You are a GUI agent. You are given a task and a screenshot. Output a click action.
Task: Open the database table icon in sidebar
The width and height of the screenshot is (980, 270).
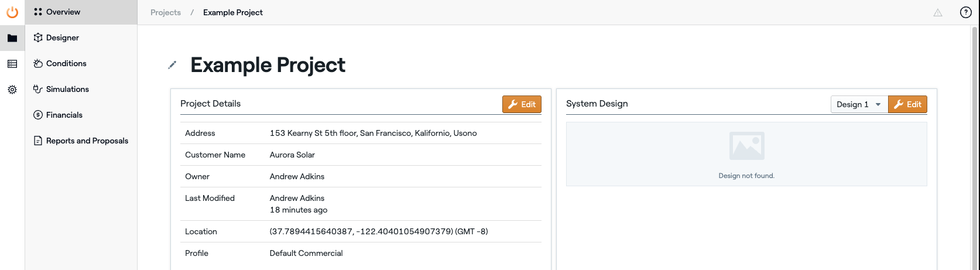[12, 64]
